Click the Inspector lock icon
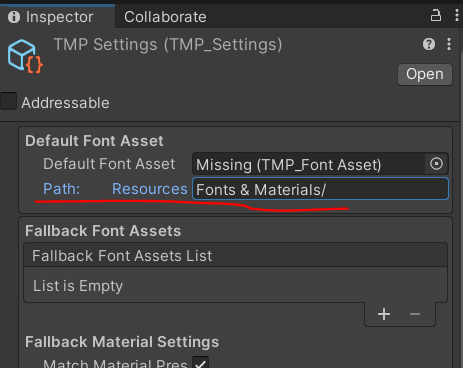The width and height of the screenshot is (463, 368). (436, 16)
